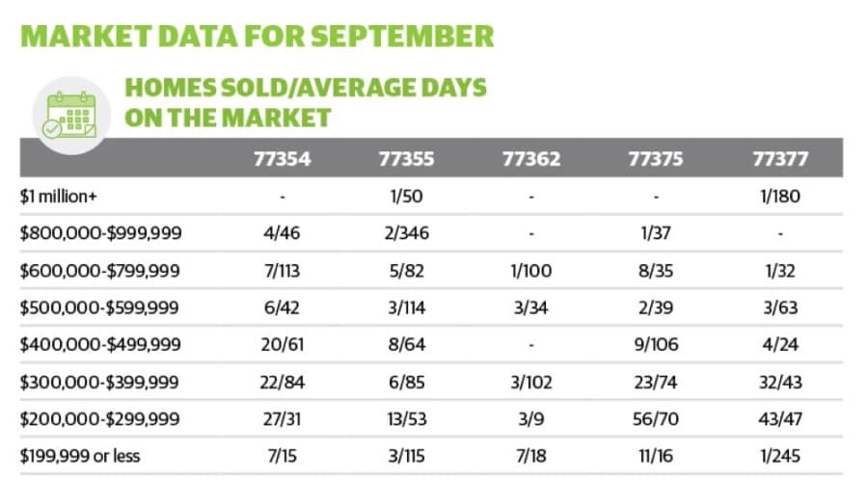Image resolution: width=868 pixels, height=503 pixels.
Task: Select the 77355 column header
Action: pos(406,159)
